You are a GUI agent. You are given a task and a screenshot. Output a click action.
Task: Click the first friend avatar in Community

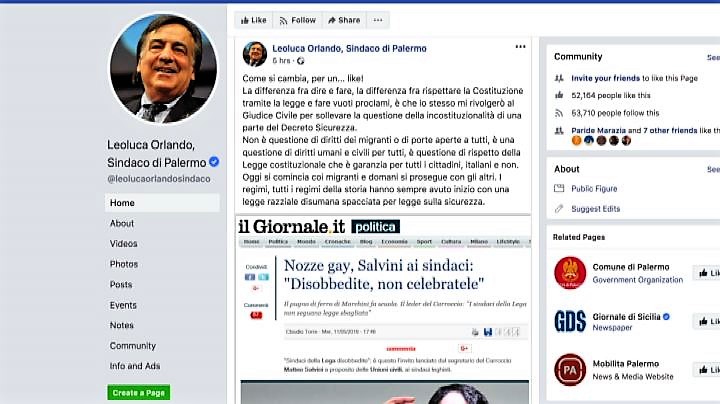point(576,140)
